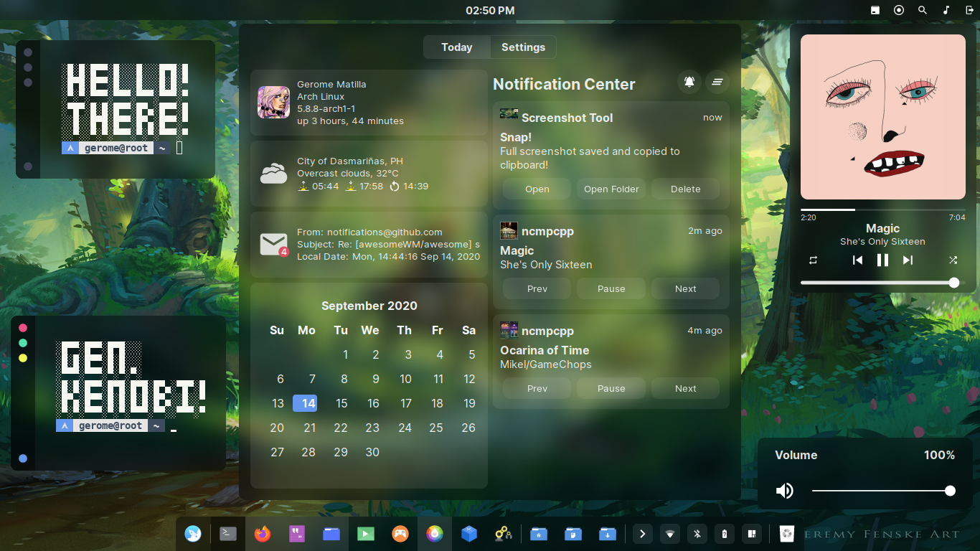Screen dimensions: 980x551
Task: Toggle shuffle mode in music player
Action: click(x=953, y=260)
